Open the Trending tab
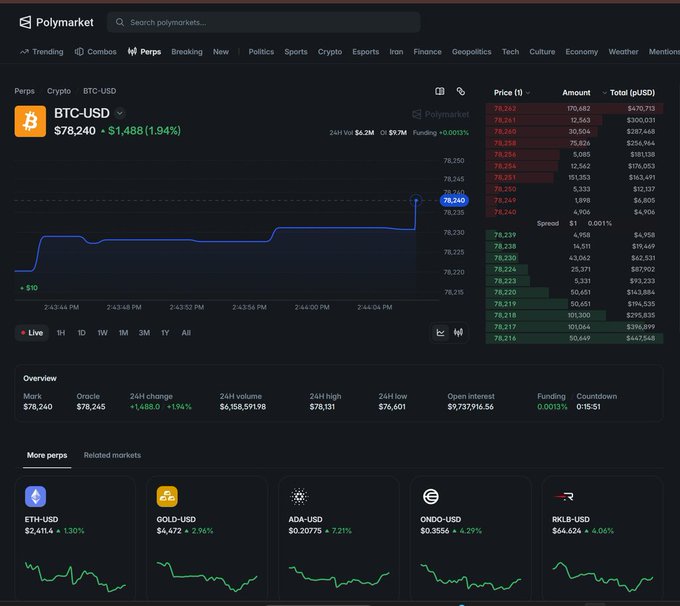The image size is (680, 606). (42, 52)
